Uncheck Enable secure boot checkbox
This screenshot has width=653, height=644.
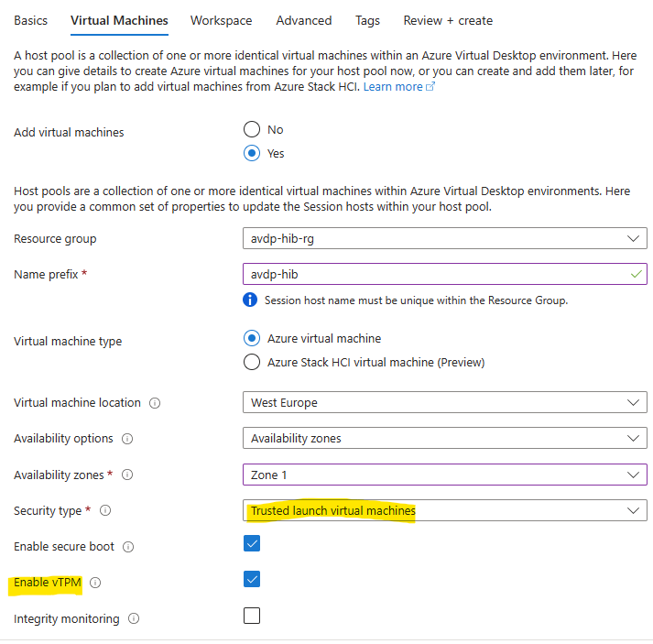252,543
